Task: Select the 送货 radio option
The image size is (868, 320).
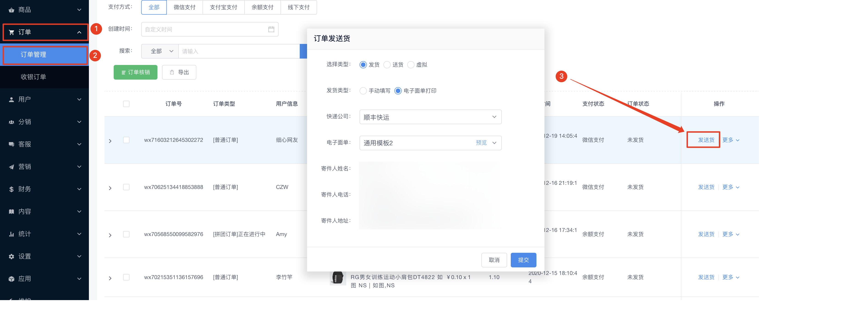Action: 387,65
